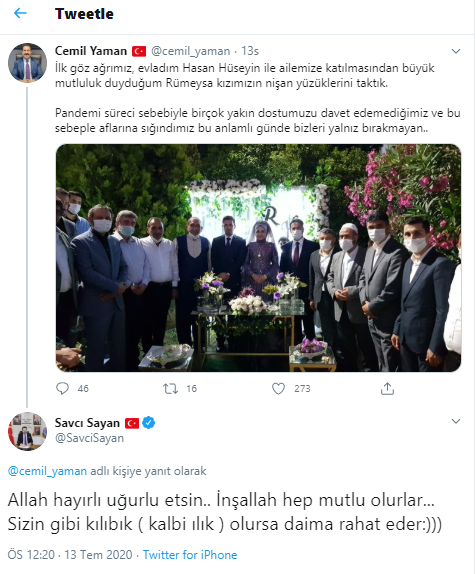Click the Turkish flag next to Savcı Sayan
The image size is (476, 574).
(132, 423)
